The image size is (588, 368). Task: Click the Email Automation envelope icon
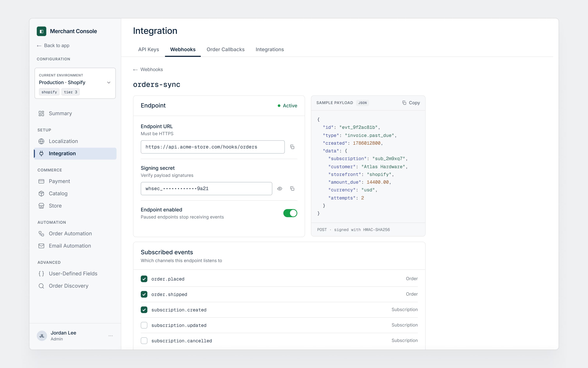pos(41,246)
